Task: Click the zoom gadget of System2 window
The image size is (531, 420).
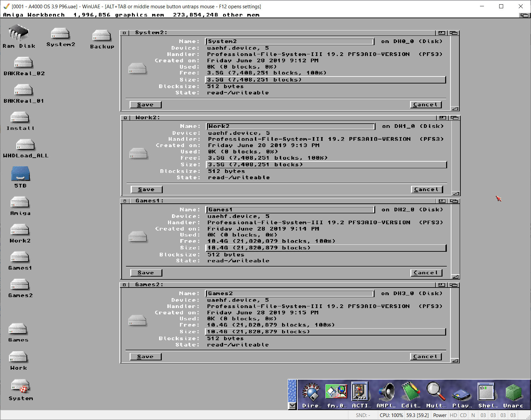Action: point(442,33)
